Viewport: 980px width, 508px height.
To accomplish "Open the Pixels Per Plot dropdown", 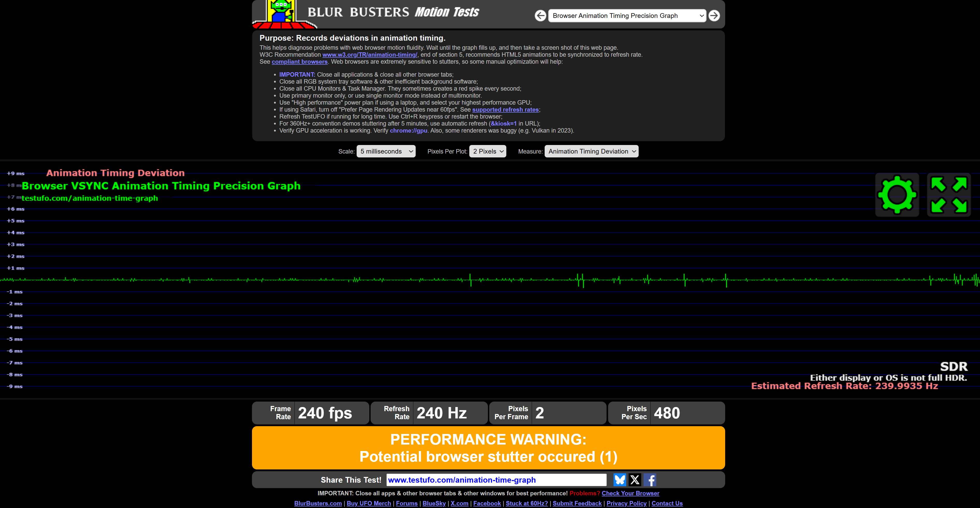I will coord(487,151).
